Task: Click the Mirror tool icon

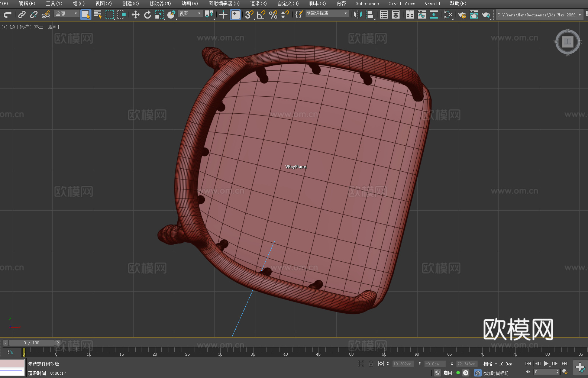Action: (x=358, y=14)
